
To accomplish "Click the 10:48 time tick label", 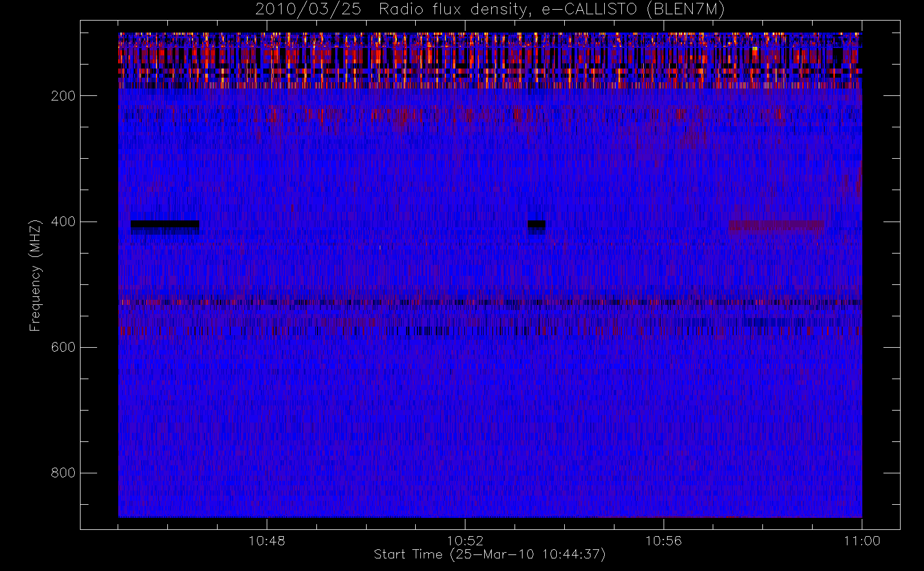I will (x=267, y=541).
